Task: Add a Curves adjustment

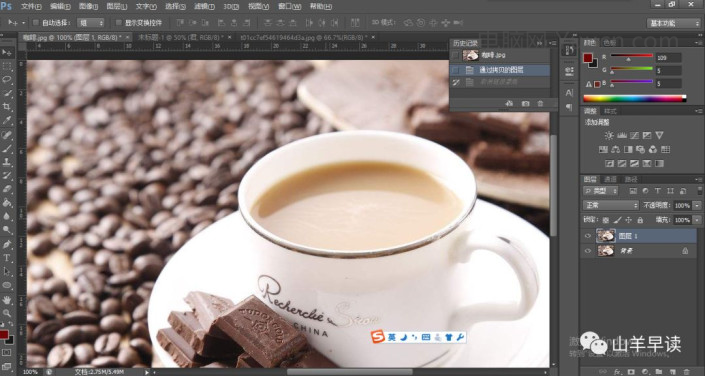Action: click(634, 135)
